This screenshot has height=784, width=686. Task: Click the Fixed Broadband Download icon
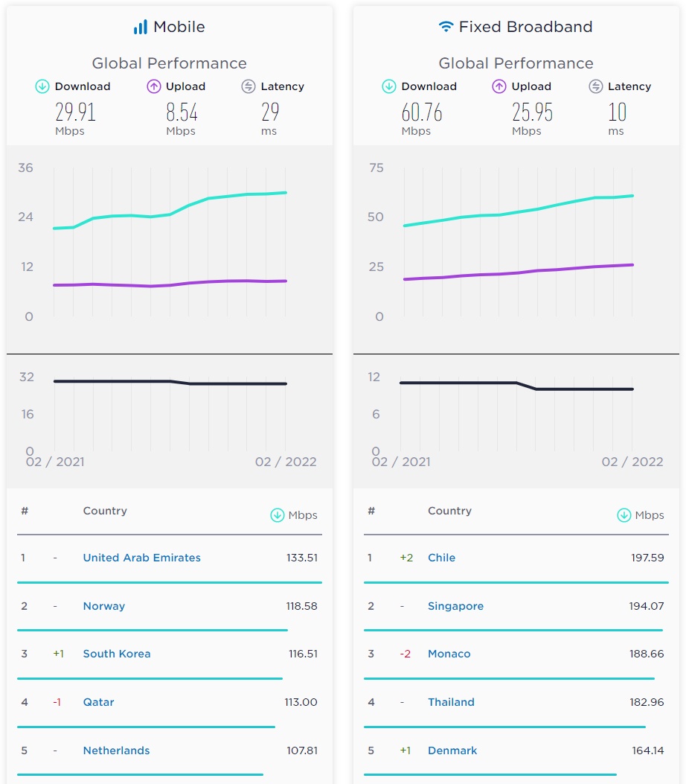click(389, 86)
